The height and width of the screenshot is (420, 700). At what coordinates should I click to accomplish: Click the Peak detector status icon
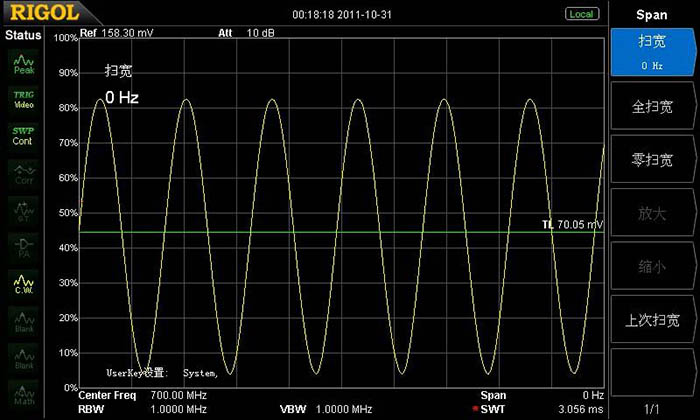pyautogui.click(x=23, y=65)
